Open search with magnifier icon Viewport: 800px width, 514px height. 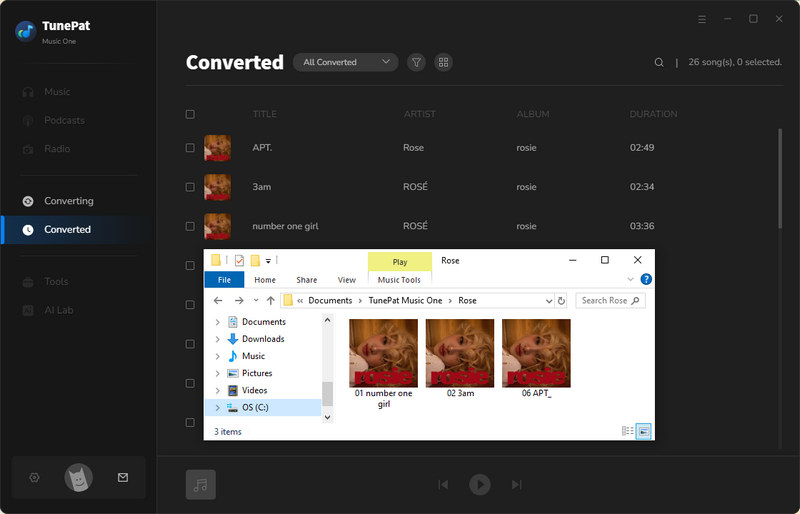[x=659, y=62]
